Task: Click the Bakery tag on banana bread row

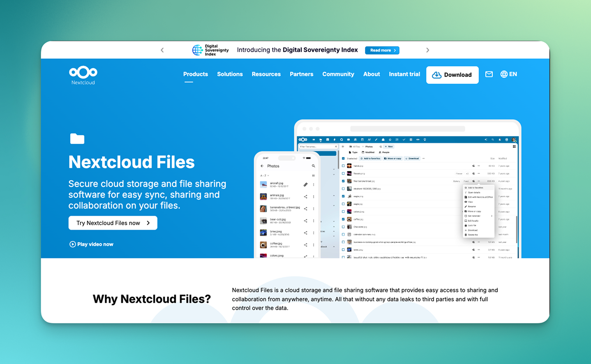Action: point(457,181)
